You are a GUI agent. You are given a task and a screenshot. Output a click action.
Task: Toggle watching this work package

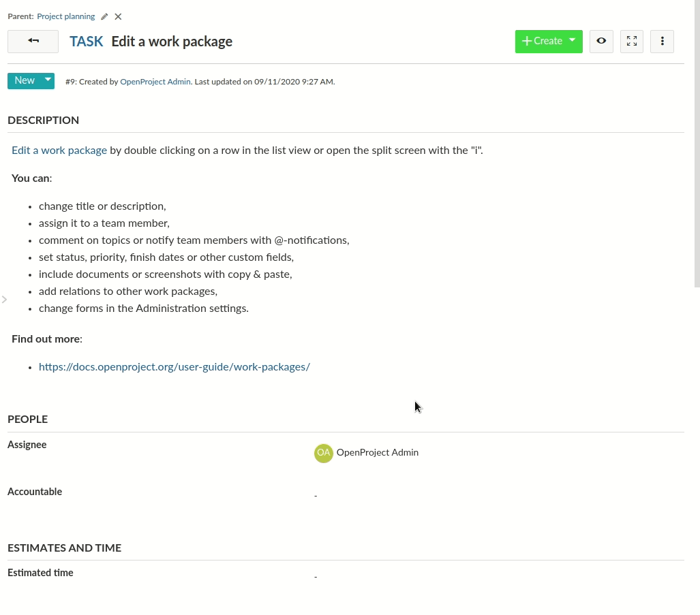point(600,42)
